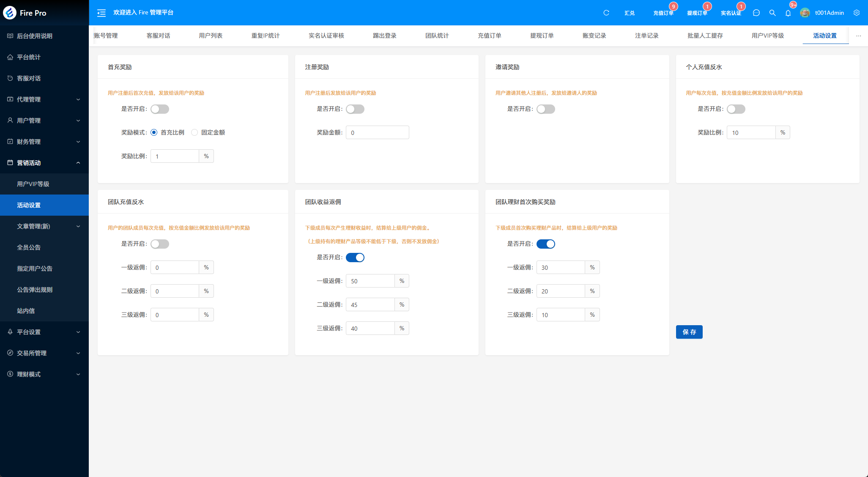Screen dimensions: 868x477
Task: Open the settings gear icon
Action: (x=857, y=13)
